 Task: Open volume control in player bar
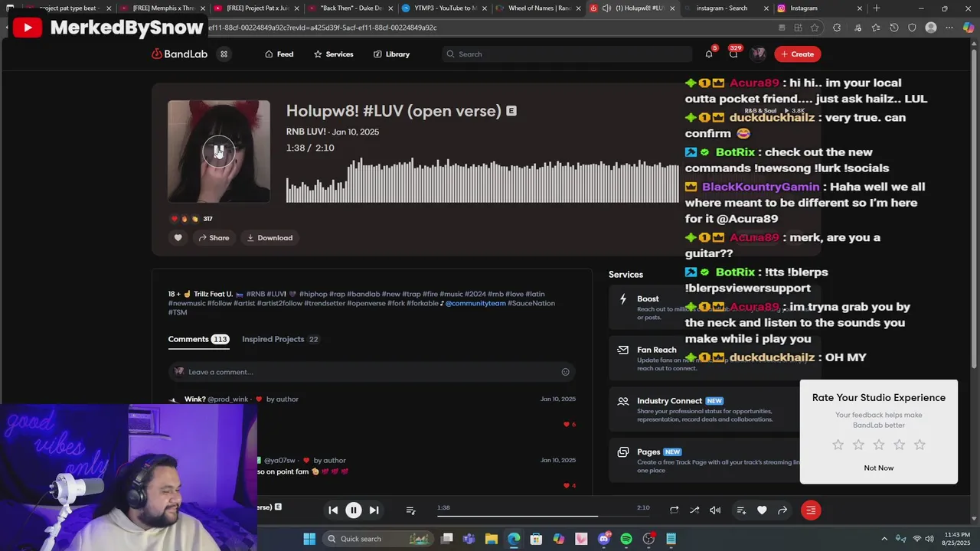click(715, 510)
